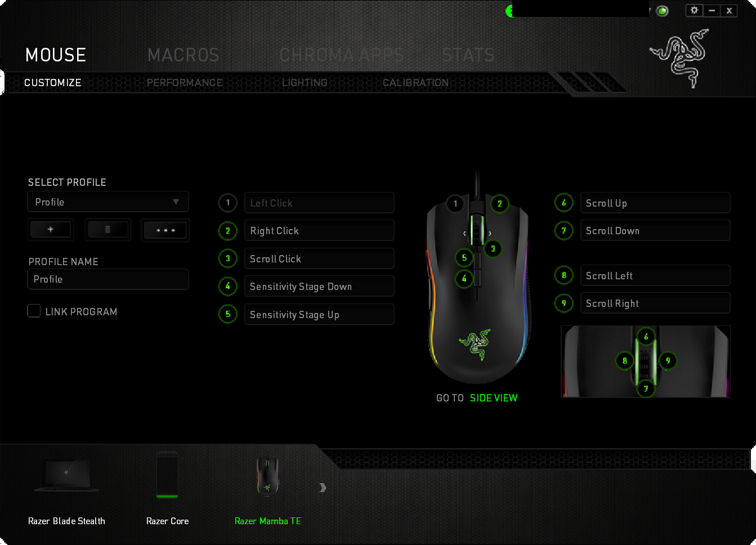Open the Scroll Click assignment field

319,258
